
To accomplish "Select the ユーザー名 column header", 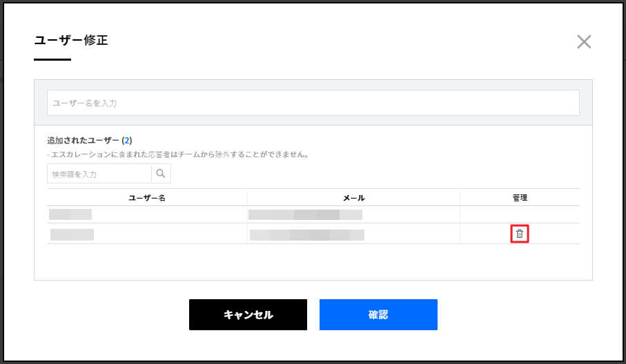I will 147,198.
